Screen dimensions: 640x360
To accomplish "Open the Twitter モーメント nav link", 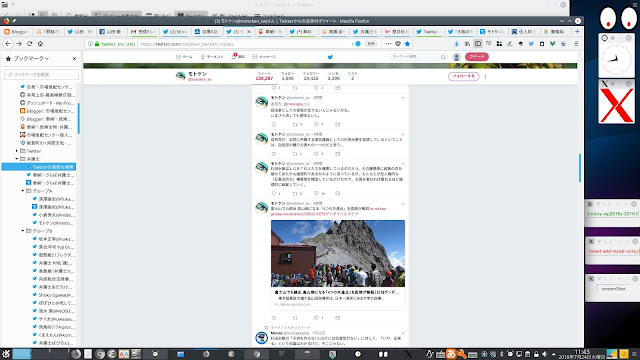I will tap(211, 57).
